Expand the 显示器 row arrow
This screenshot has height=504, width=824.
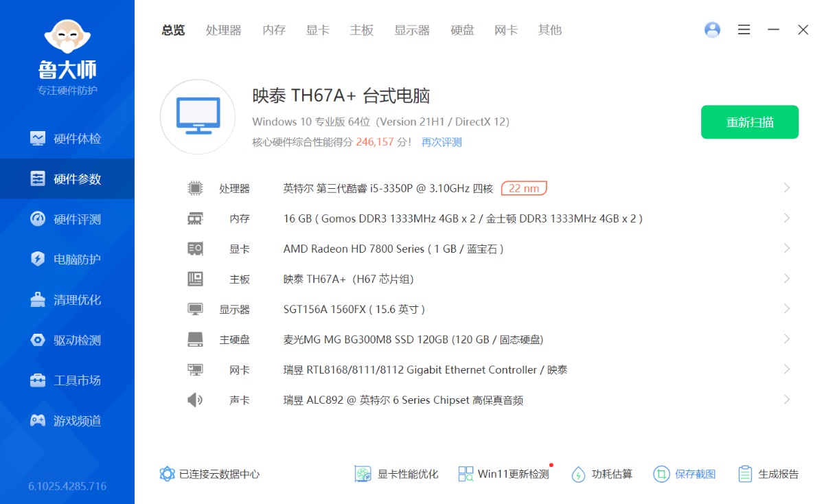(787, 309)
